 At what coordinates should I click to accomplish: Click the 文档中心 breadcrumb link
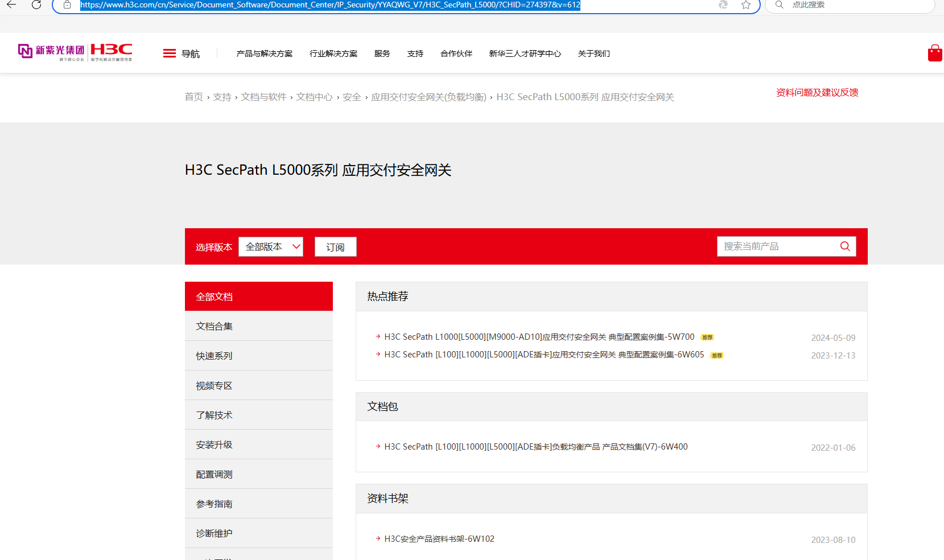314,97
